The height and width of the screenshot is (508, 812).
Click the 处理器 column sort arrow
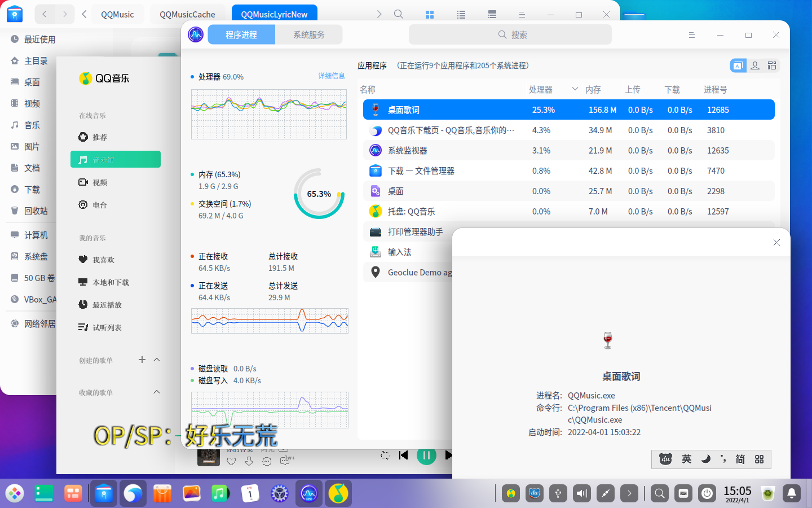[575, 89]
